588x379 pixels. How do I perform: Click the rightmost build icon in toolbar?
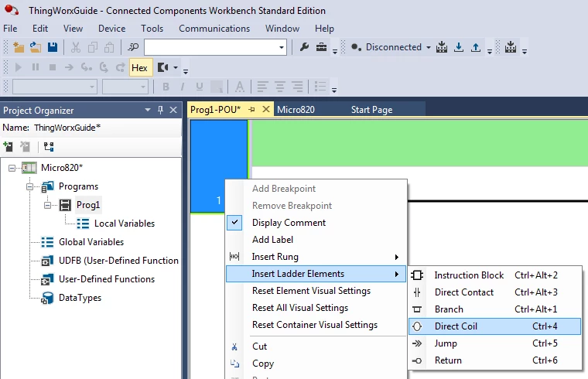[511, 47]
